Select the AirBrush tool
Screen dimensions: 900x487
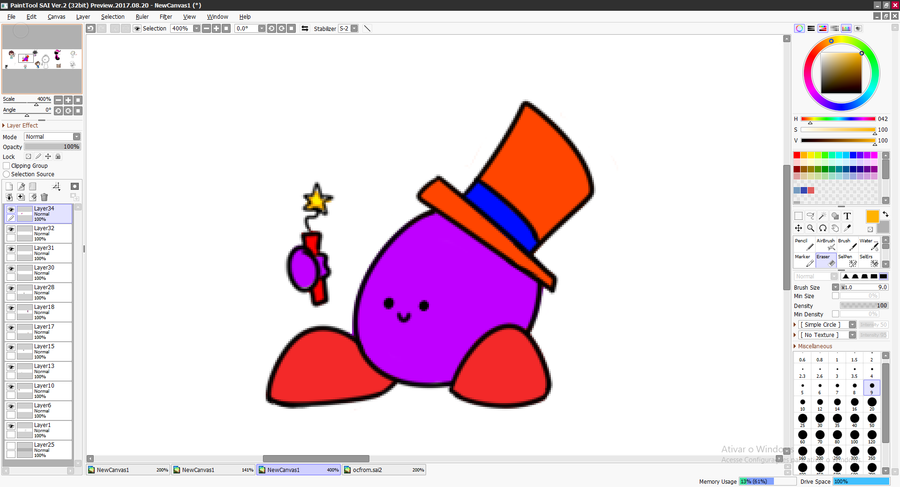[x=825, y=244]
